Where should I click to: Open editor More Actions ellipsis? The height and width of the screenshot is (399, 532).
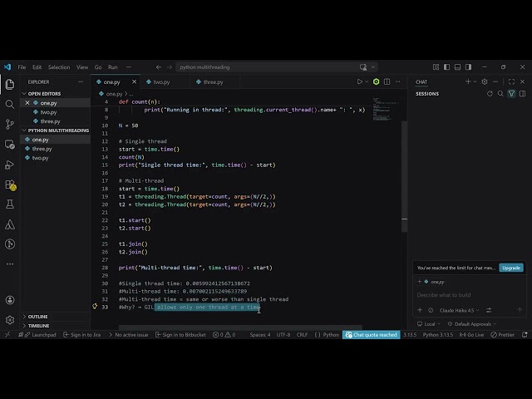click(x=397, y=81)
